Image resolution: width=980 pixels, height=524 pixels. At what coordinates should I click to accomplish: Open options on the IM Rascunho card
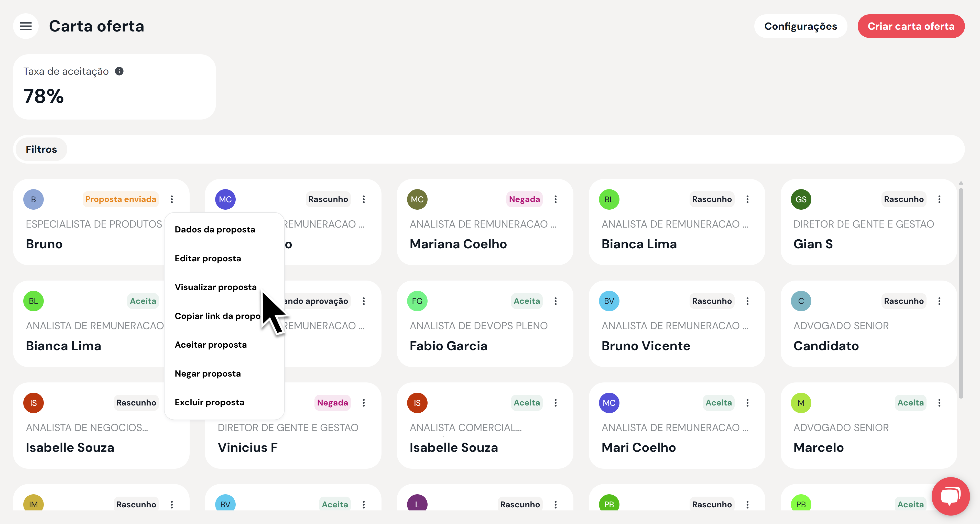click(x=172, y=504)
